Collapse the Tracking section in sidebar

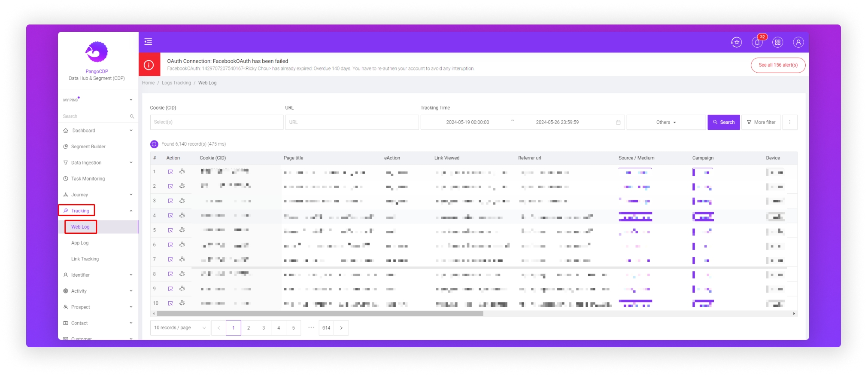[x=131, y=211]
